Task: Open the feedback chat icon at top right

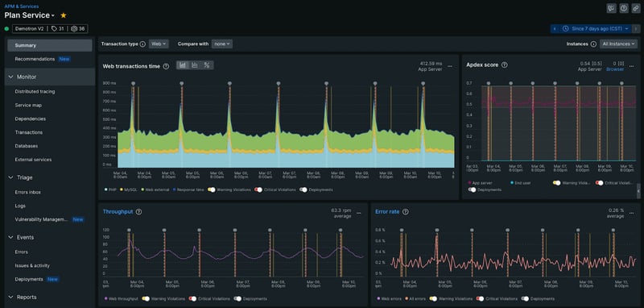Action: point(611,8)
